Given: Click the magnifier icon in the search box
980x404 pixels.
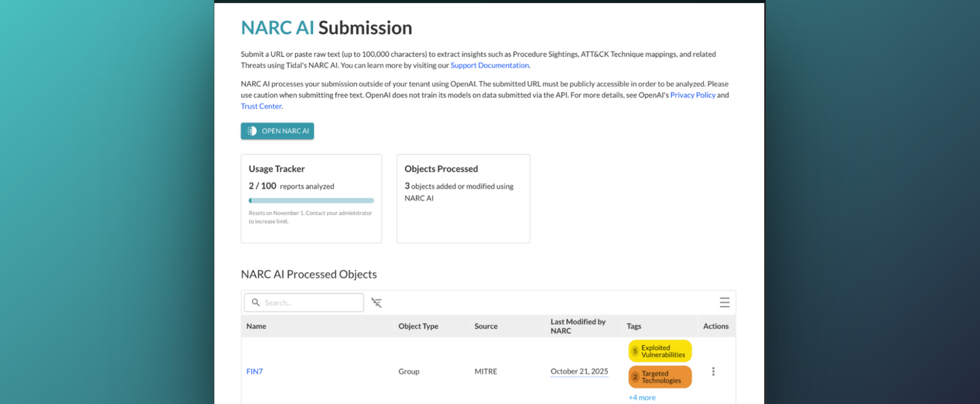Looking at the screenshot, I should 256,303.
